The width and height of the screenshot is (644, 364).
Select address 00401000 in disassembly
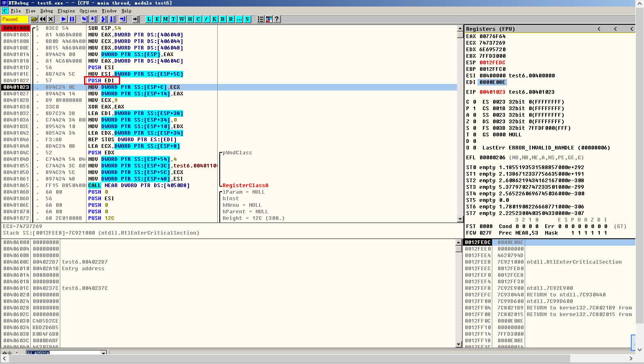click(16, 28)
